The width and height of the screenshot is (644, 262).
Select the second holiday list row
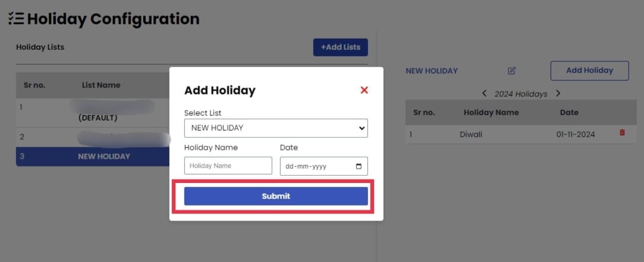tap(93, 137)
